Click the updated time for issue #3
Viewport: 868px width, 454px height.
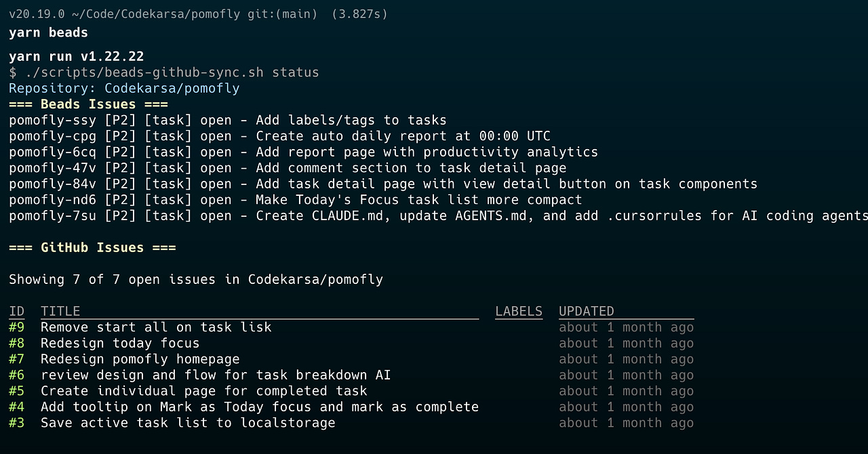pos(627,423)
